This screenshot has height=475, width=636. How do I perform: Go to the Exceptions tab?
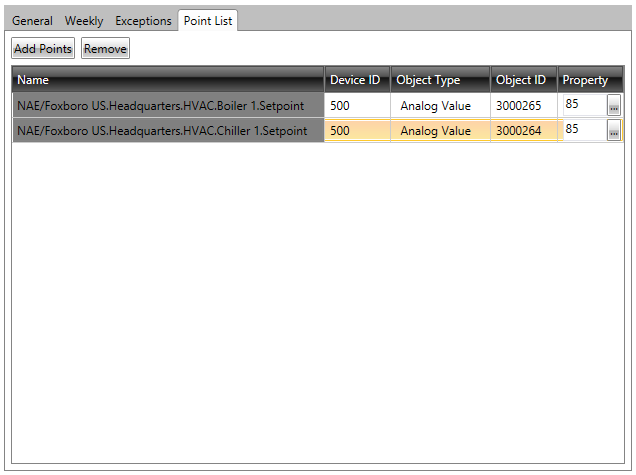[x=143, y=21]
